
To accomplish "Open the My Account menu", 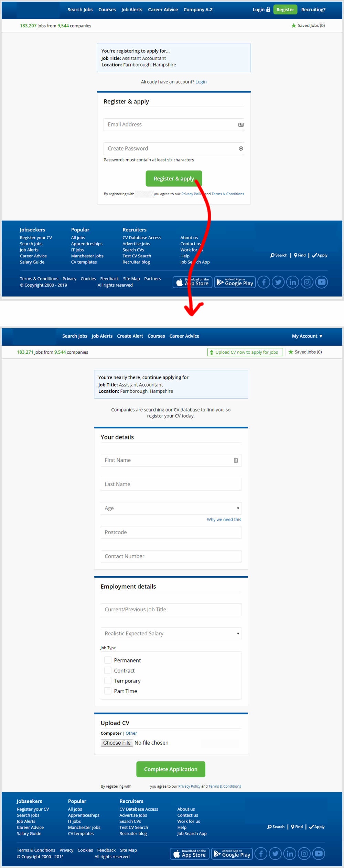I will point(307,336).
